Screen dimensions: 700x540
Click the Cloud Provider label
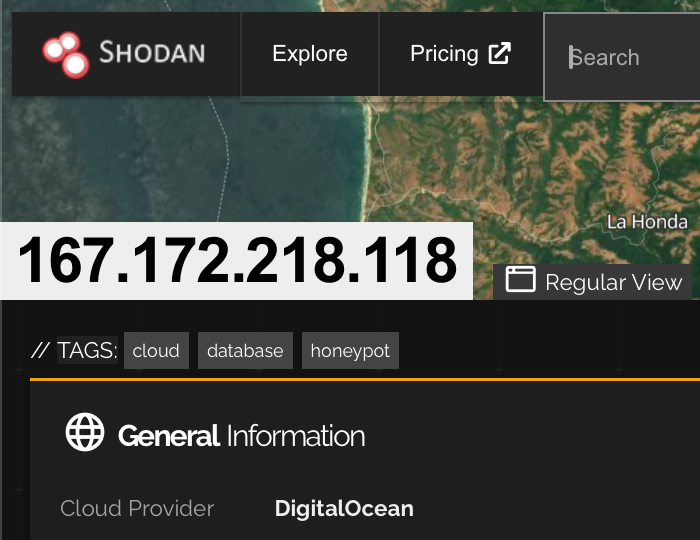(x=137, y=508)
